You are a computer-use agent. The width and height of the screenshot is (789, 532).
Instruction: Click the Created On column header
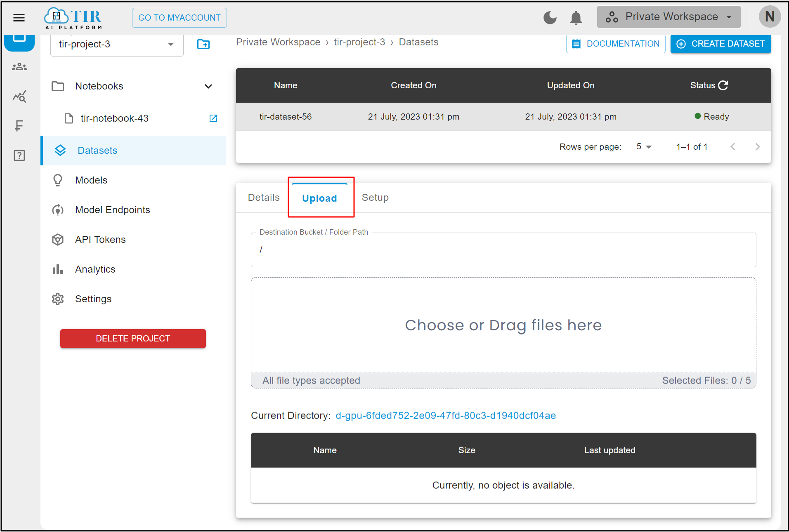coord(413,85)
